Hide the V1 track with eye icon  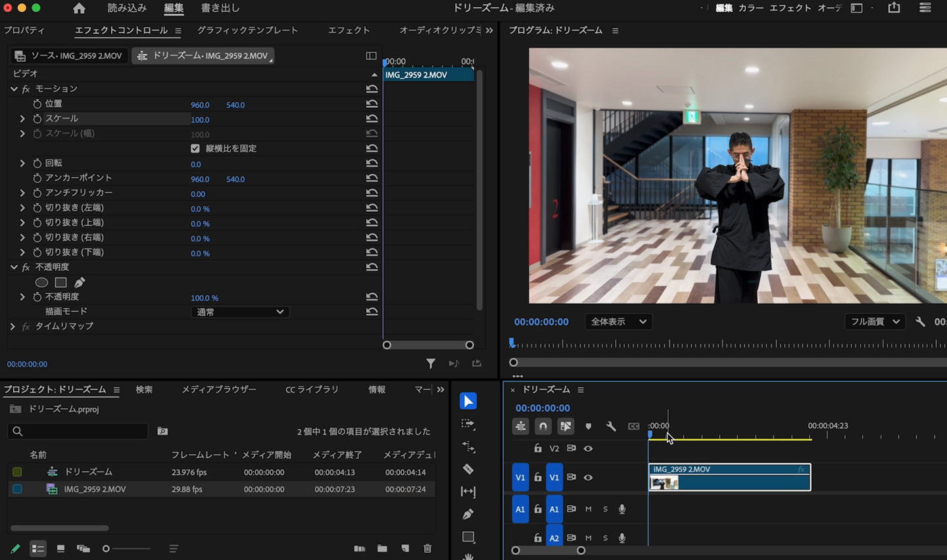588,478
